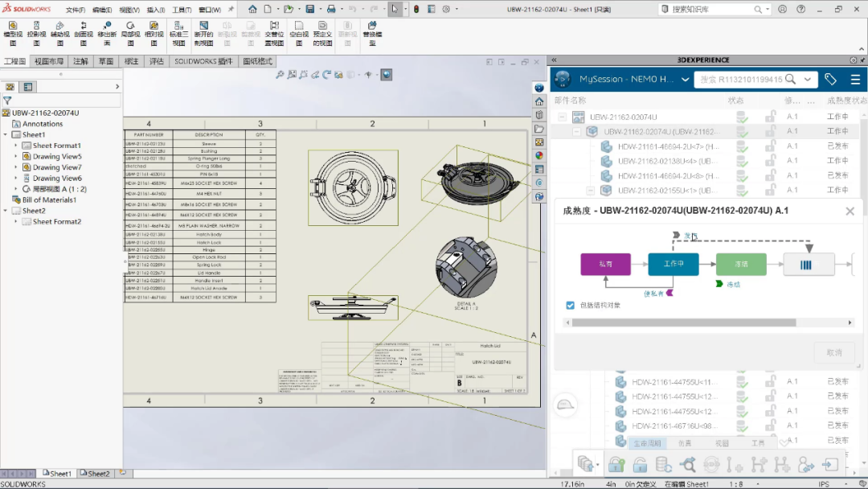Toggle the 包括结构对象 checkbox
Image resolution: width=868 pixels, height=489 pixels.
click(570, 305)
